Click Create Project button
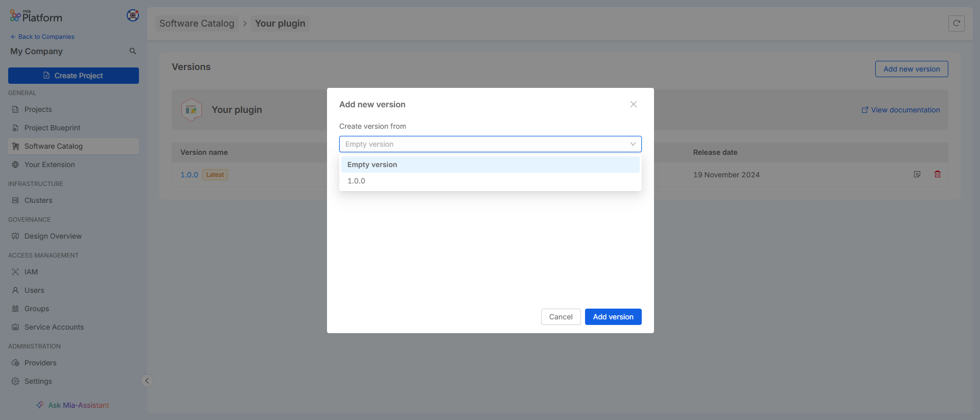Screen dimensions: 980x420 (x=74, y=76)
